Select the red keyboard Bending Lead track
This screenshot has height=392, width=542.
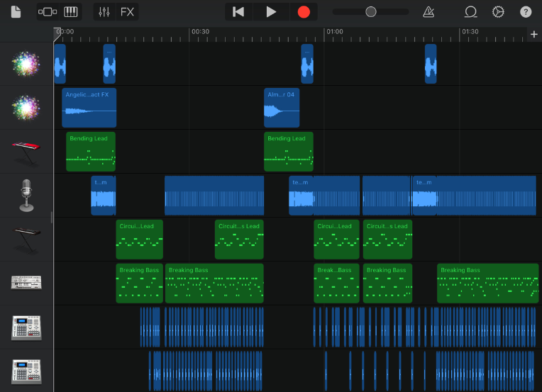pos(26,151)
